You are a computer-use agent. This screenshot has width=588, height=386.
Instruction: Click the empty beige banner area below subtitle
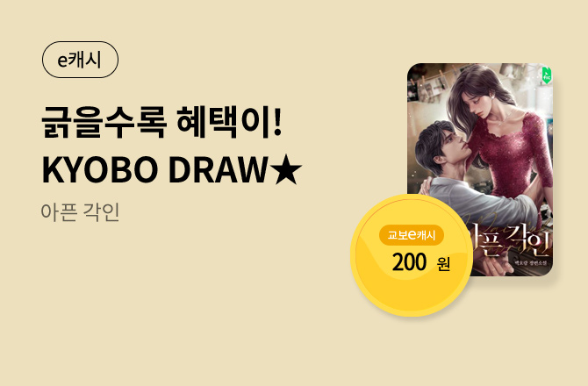pyautogui.click(x=169, y=300)
